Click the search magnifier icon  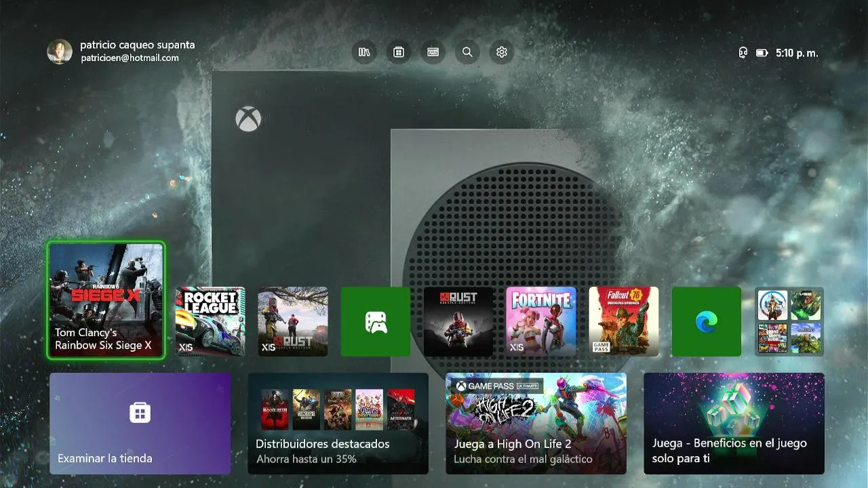tap(467, 52)
